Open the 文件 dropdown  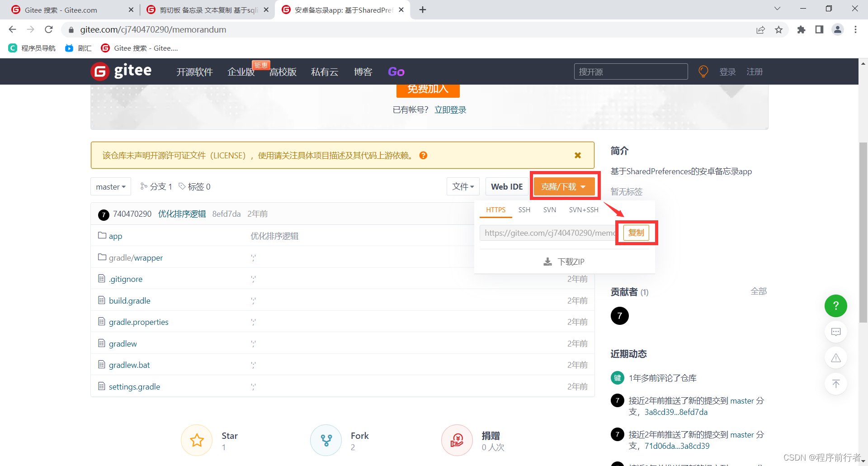463,187
